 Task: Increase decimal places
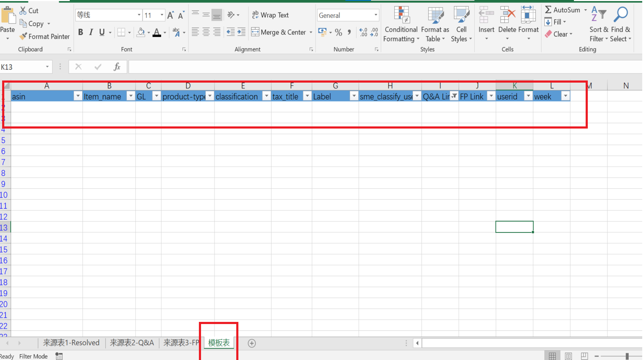click(363, 32)
